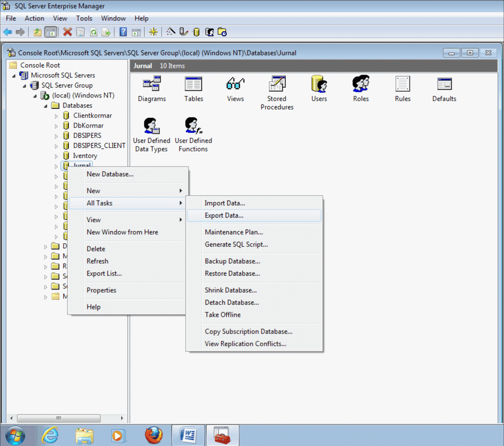Collapse the (local) (Windows NT) server node

35,96
